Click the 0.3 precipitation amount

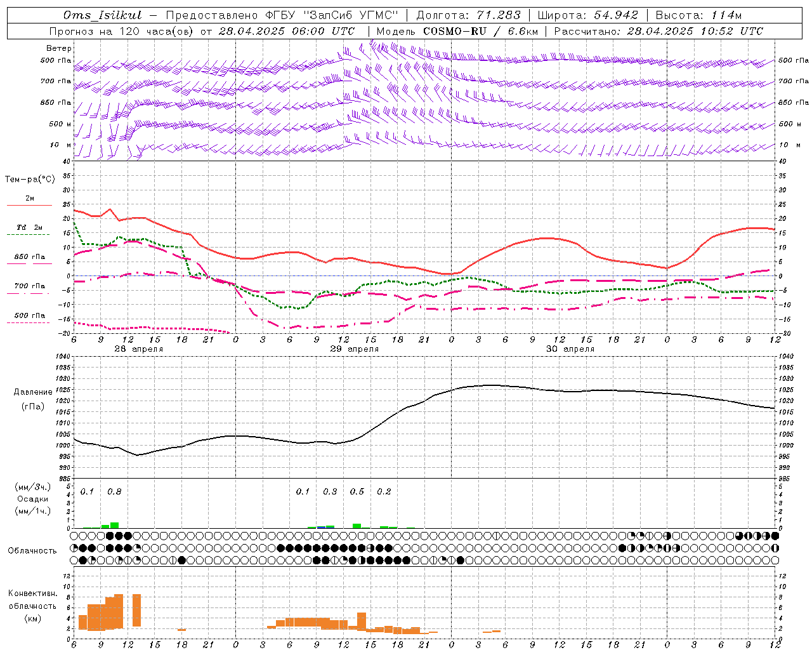[330, 492]
